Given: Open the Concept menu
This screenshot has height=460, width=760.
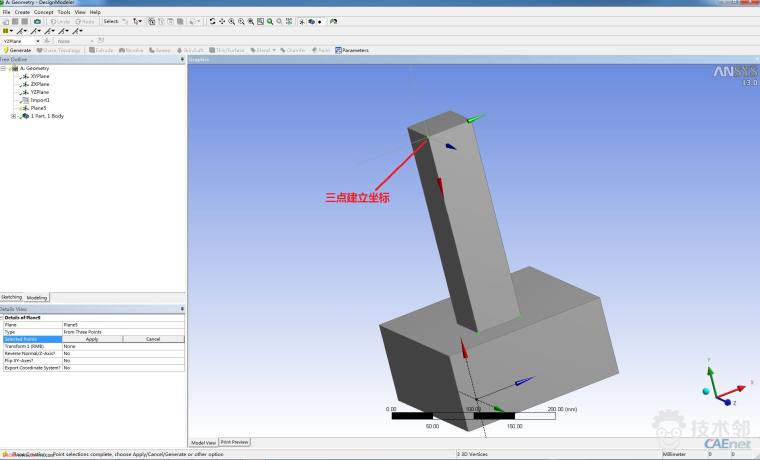Looking at the screenshot, I should tap(44, 12).
